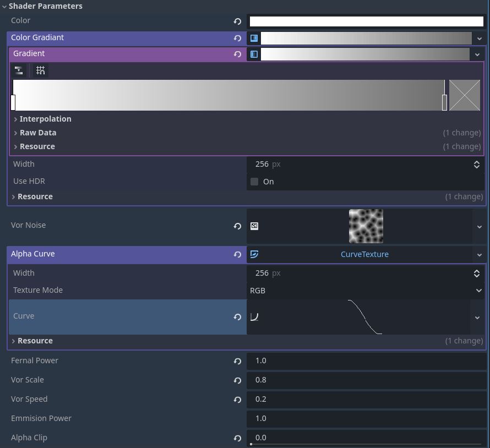Expand Resource section under Curve
This screenshot has height=448, width=490.
(x=13, y=341)
